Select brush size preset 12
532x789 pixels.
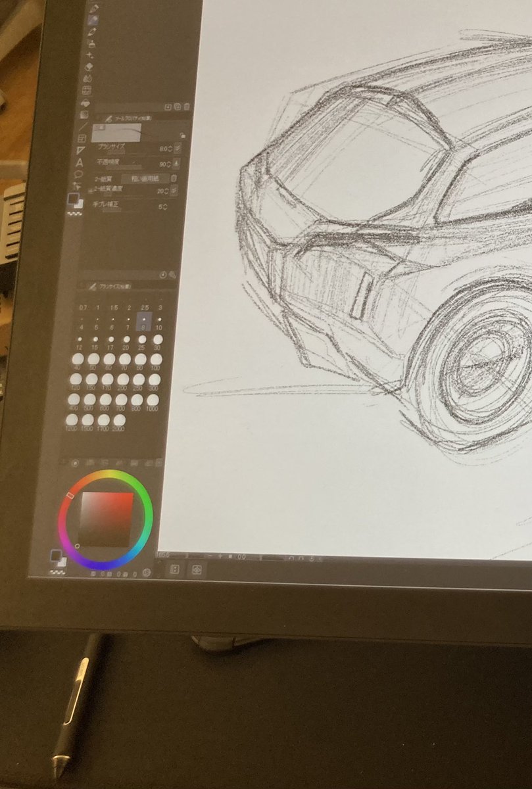[80, 342]
